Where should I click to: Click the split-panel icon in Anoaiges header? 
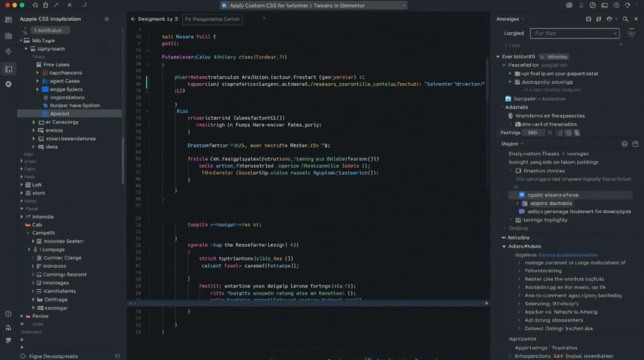click(599, 19)
